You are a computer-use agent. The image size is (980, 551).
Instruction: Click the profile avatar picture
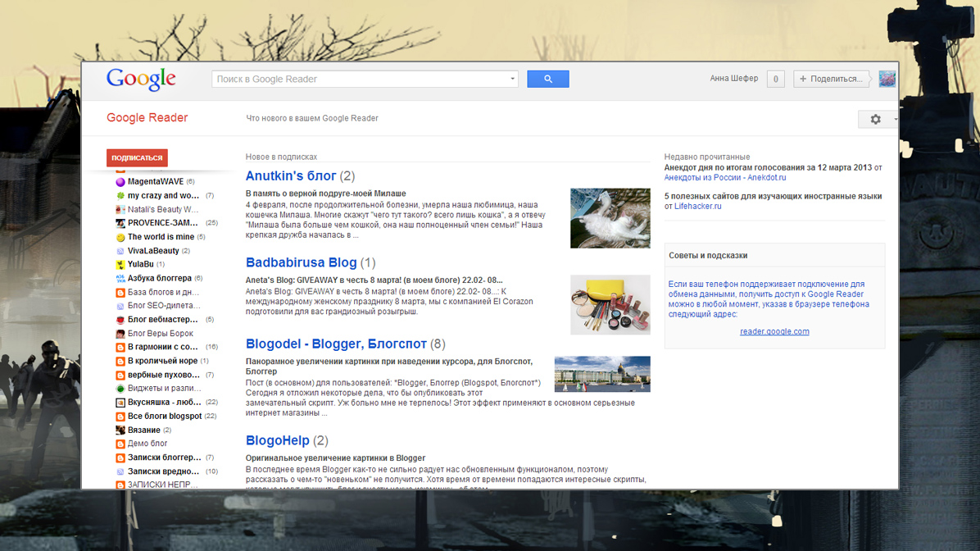(x=886, y=79)
